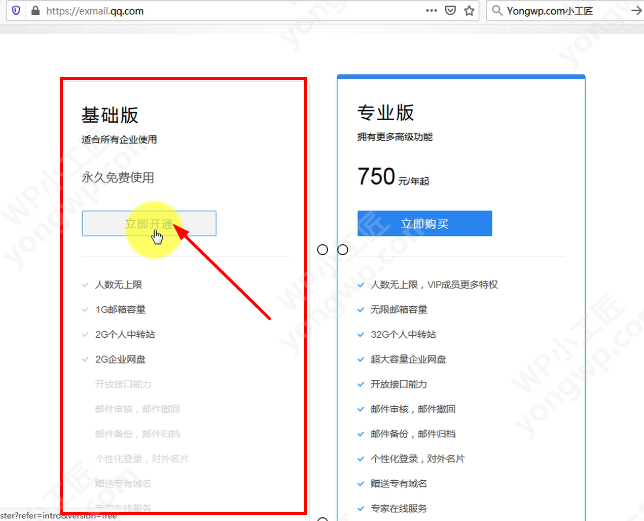This screenshot has width=644, height=521.
Task: Bookmark this page with the star icon
Action: click(x=469, y=11)
